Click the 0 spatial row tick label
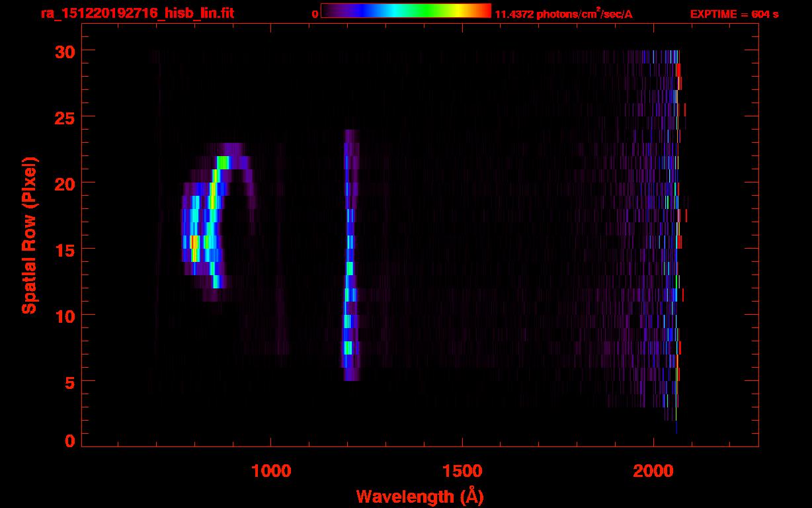This screenshot has height=508, width=812. tap(71, 441)
